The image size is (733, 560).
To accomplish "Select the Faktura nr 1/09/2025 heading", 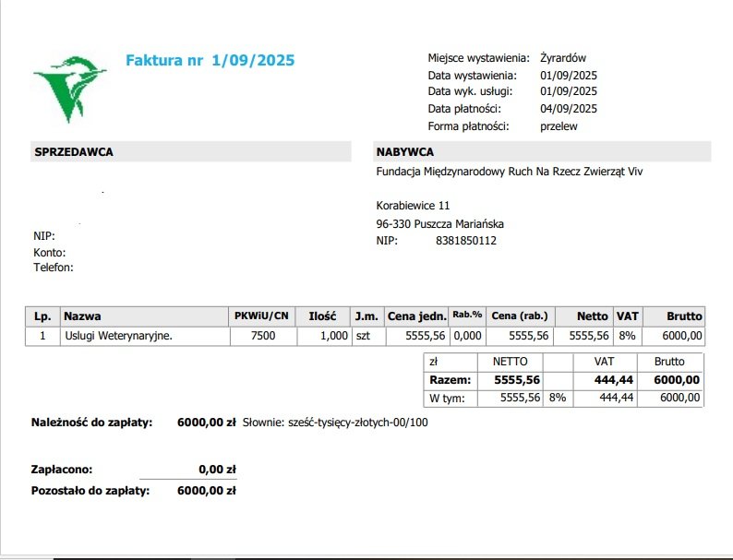I will [210, 60].
